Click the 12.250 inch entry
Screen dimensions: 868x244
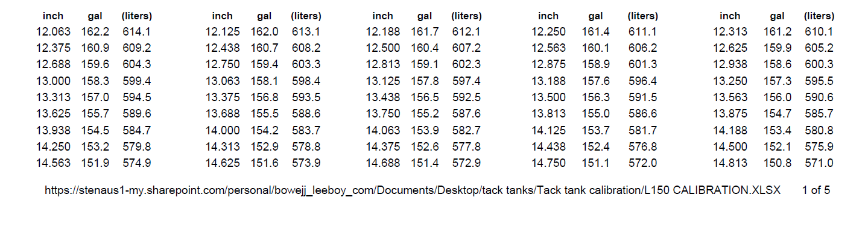pyautogui.click(x=548, y=32)
